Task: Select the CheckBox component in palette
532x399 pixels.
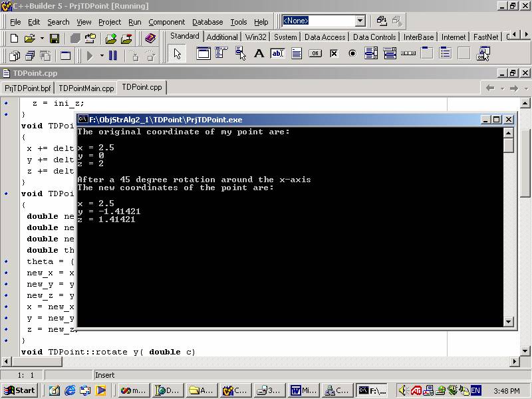Action: click(334, 53)
